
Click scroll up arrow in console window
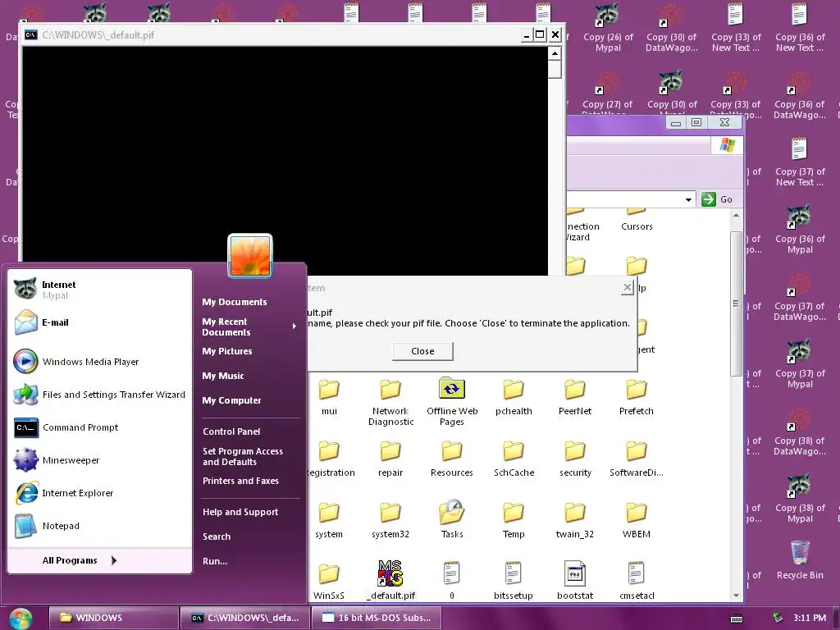click(x=555, y=53)
